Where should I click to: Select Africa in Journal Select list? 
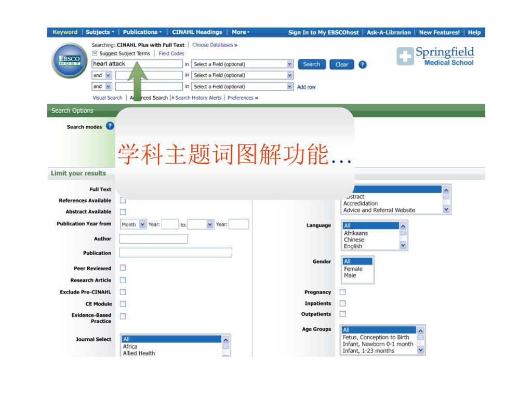click(130, 347)
